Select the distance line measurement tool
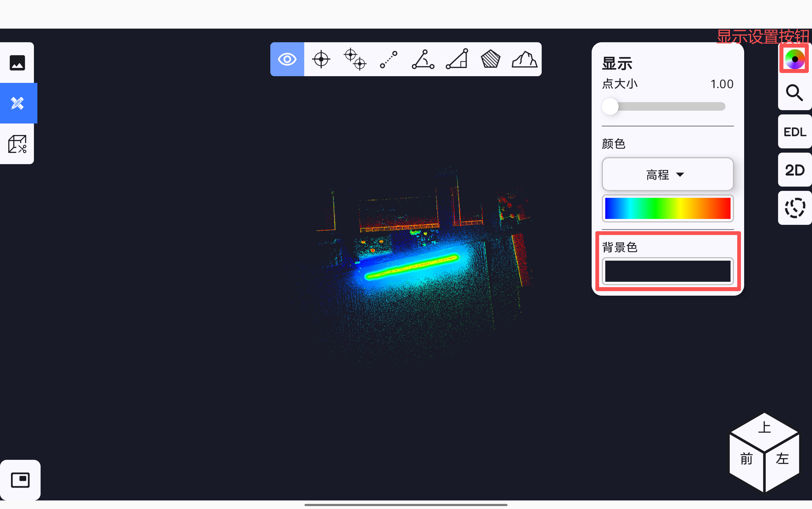This screenshot has height=509, width=812. pos(389,59)
